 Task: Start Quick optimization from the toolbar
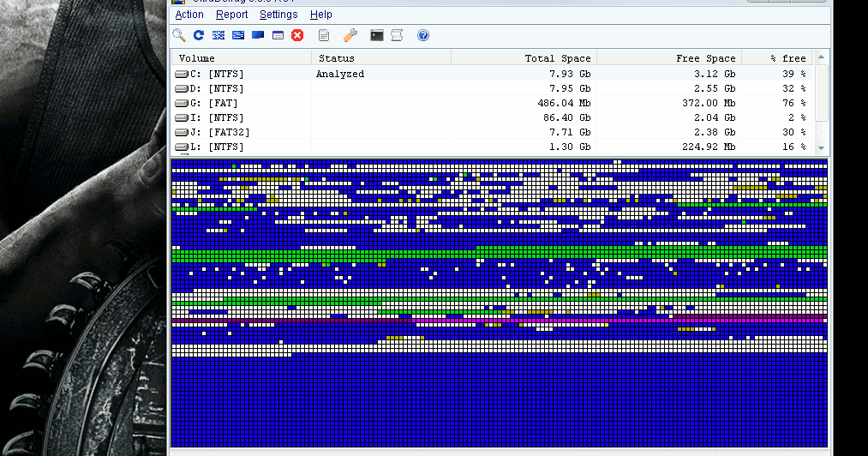[x=238, y=35]
